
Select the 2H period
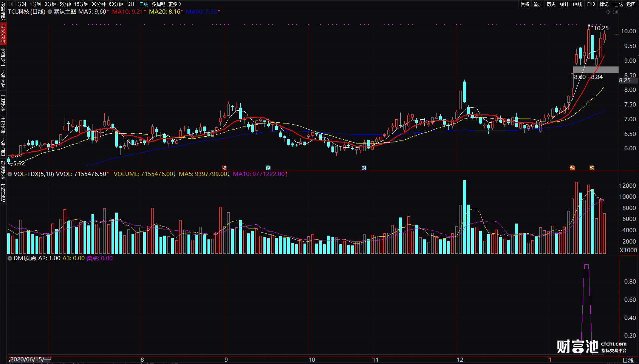coord(131,4)
